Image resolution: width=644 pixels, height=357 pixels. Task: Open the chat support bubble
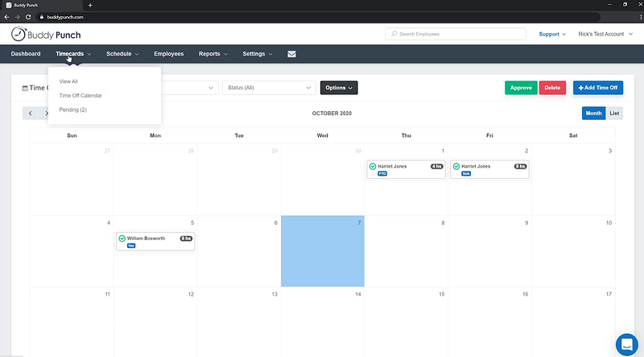pyautogui.click(x=626, y=344)
